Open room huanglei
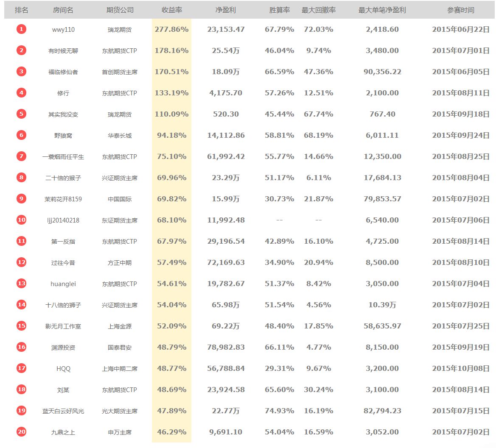 tap(63, 284)
